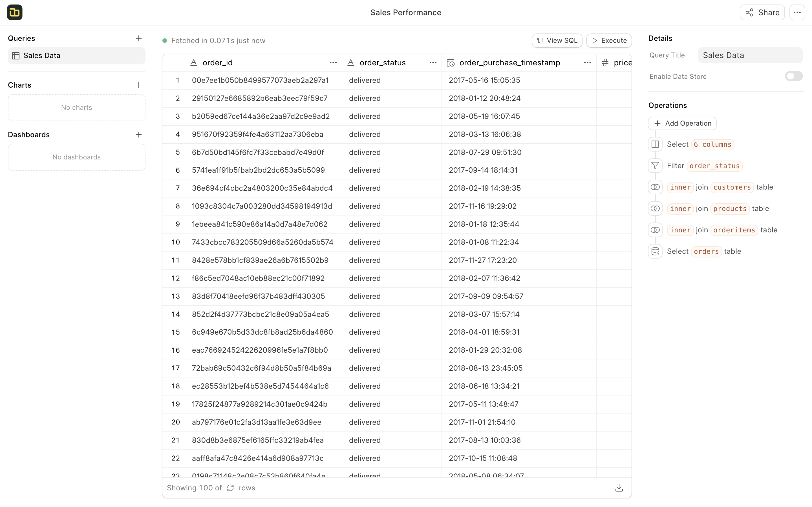Click the inner join customers icon
The height and width of the screenshot is (507, 812).
coord(655,187)
